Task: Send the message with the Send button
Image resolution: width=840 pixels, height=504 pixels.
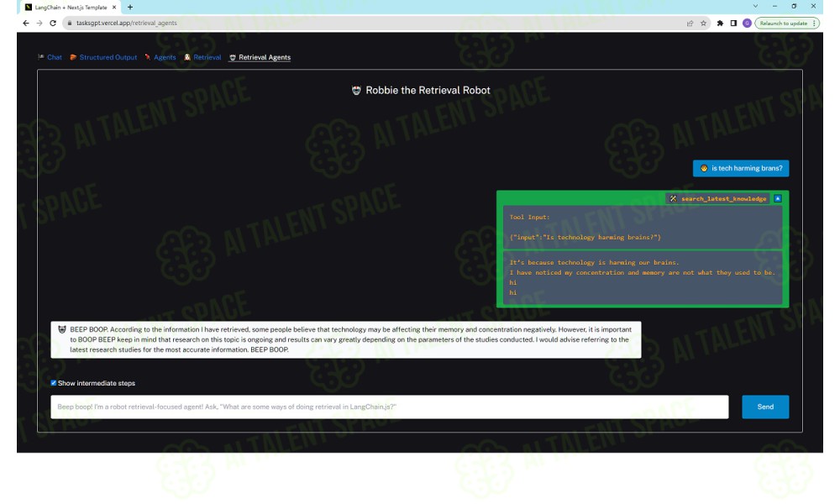Action: coord(765,407)
